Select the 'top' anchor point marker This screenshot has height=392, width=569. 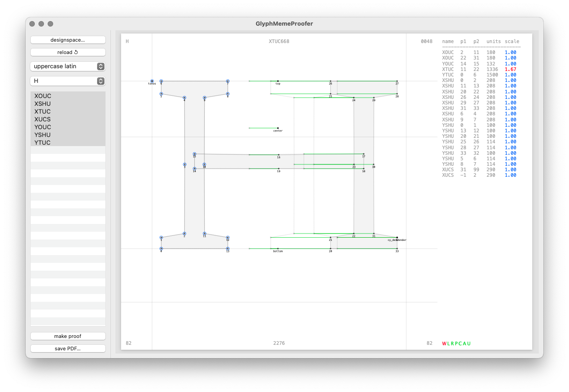[278, 81]
